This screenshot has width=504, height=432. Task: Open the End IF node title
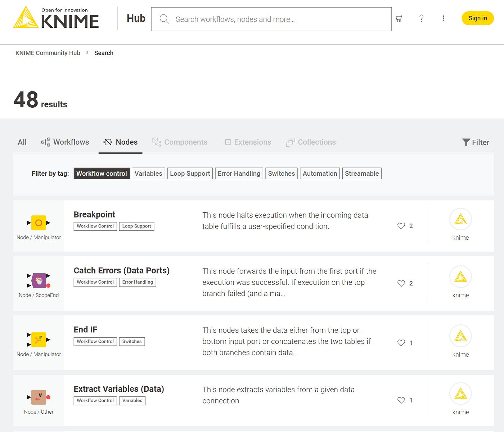(x=85, y=330)
